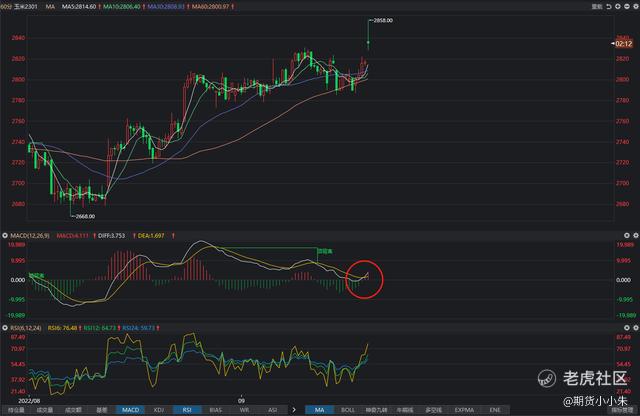Screen dimensions: 640x416
Task: Click the 2858.00 high price marker
Action: 381,20
